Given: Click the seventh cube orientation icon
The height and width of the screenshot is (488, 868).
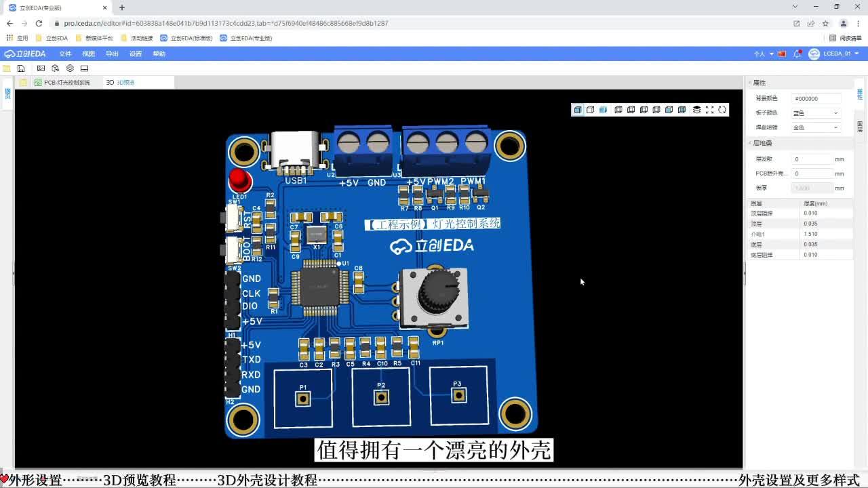Looking at the screenshot, I should tap(656, 110).
